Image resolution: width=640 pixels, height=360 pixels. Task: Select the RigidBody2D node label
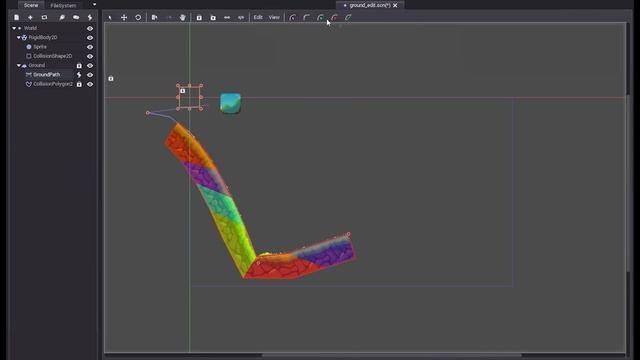pyautogui.click(x=43, y=38)
